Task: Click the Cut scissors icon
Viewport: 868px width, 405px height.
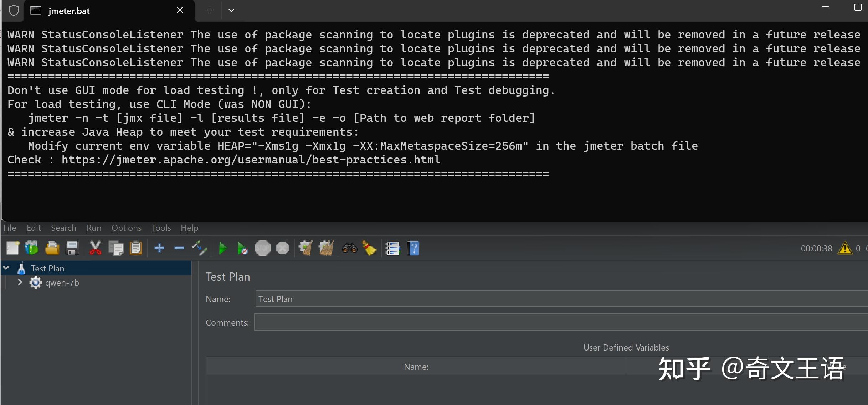Action: pos(95,248)
